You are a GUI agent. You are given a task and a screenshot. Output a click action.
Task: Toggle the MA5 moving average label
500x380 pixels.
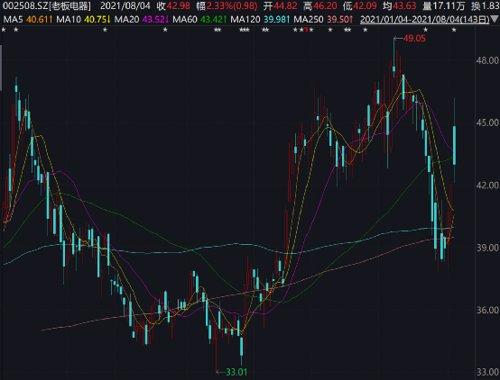13,19
